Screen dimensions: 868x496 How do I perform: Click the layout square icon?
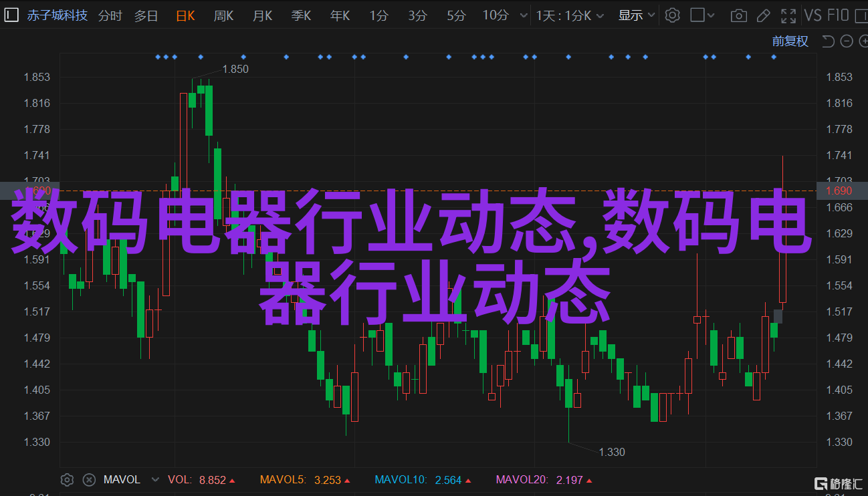point(697,15)
